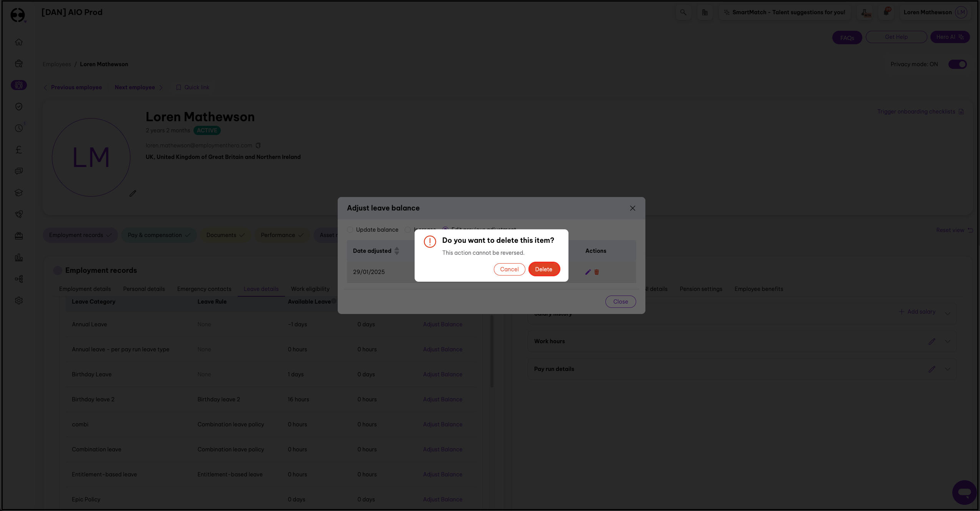Open the settings gear in sidebar

(x=19, y=301)
